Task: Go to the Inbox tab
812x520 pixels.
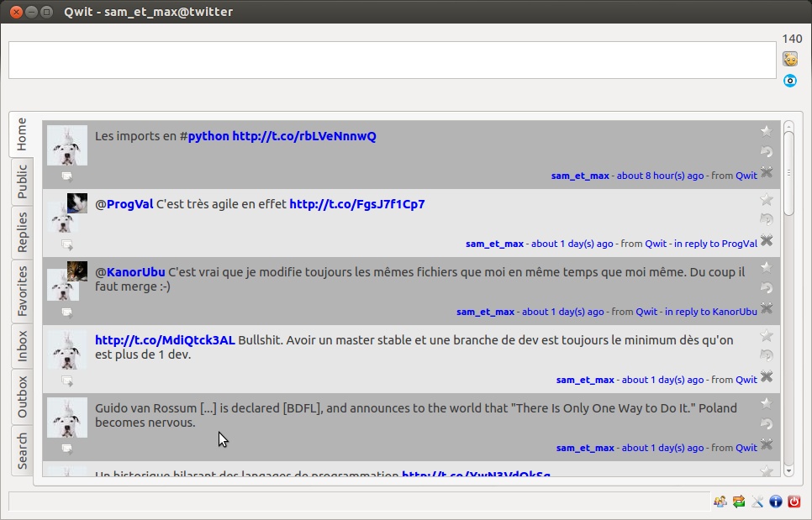Action: tap(22, 345)
